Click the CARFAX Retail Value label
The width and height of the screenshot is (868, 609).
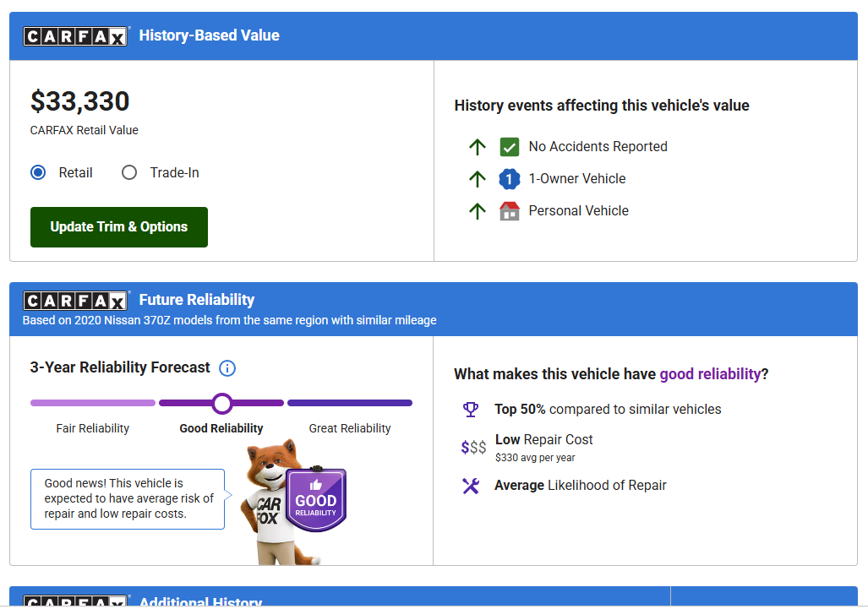point(85,131)
